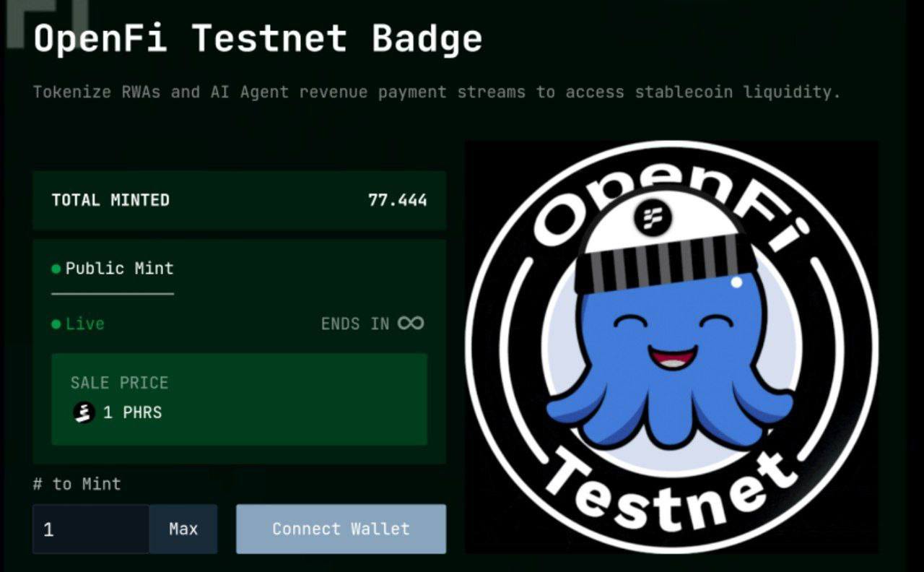
Task: Click the OpenFi Testnet Badge title
Action: (x=258, y=38)
